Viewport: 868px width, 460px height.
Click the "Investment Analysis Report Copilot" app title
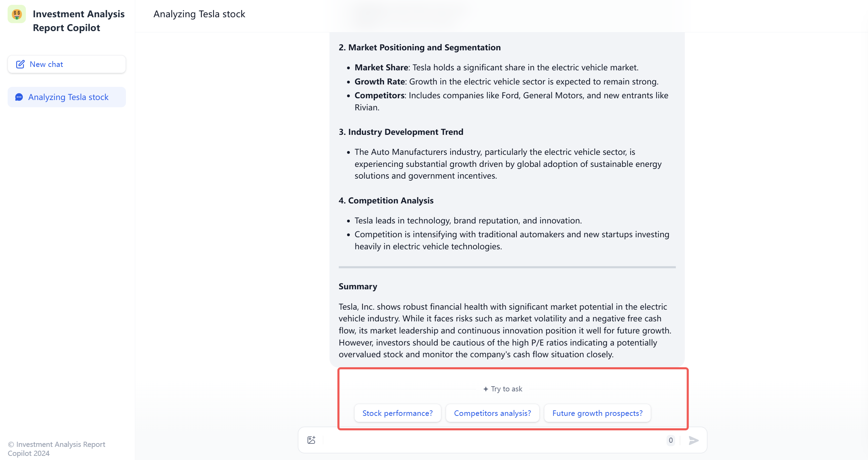pyautogui.click(x=79, y=21)
